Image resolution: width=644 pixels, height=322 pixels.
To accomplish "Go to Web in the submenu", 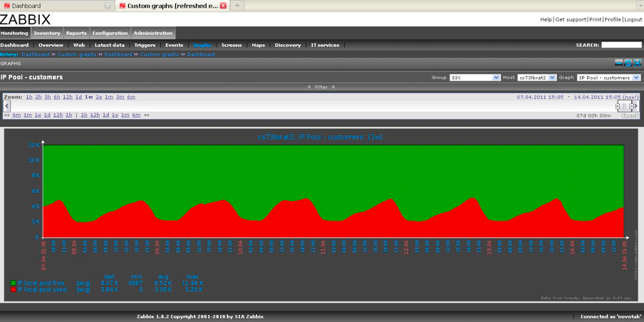I will tap(79, 45).
